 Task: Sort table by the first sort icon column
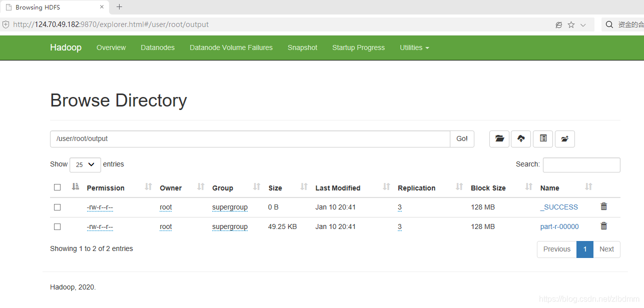[x=76, y=186]
